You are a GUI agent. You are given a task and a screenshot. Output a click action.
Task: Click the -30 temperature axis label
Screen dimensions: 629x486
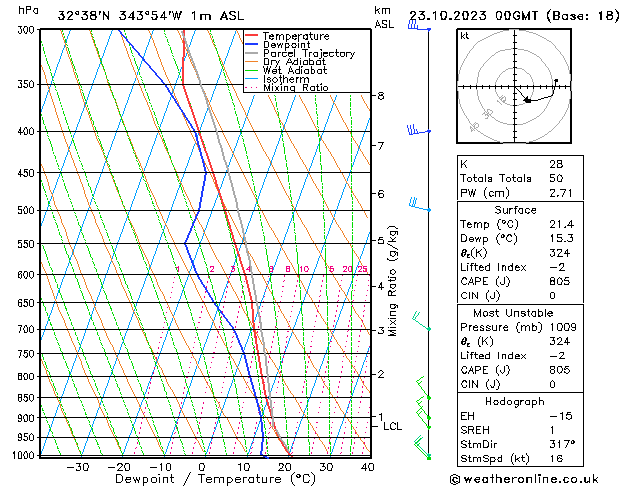coord(77,468)
